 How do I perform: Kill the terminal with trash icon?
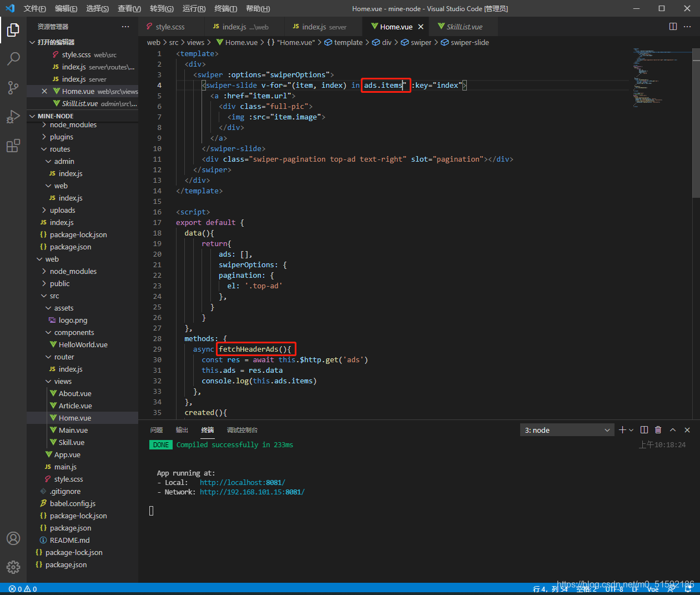tap(658, 430)
